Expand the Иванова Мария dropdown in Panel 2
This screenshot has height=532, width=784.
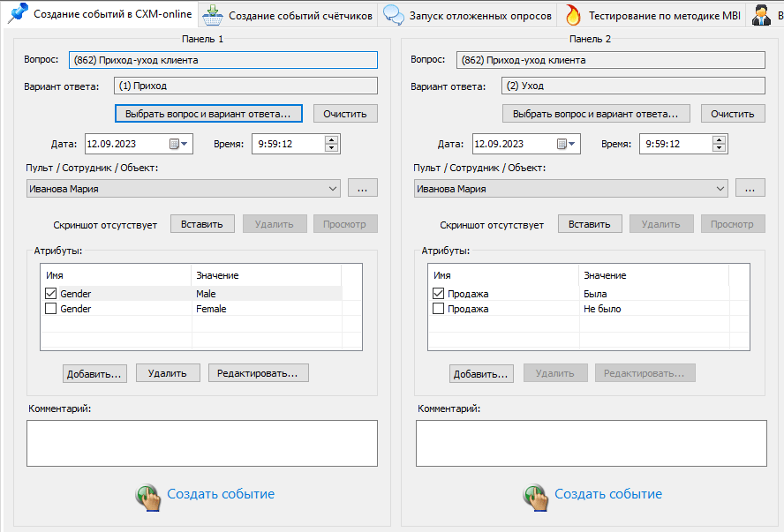coord(720,188)
